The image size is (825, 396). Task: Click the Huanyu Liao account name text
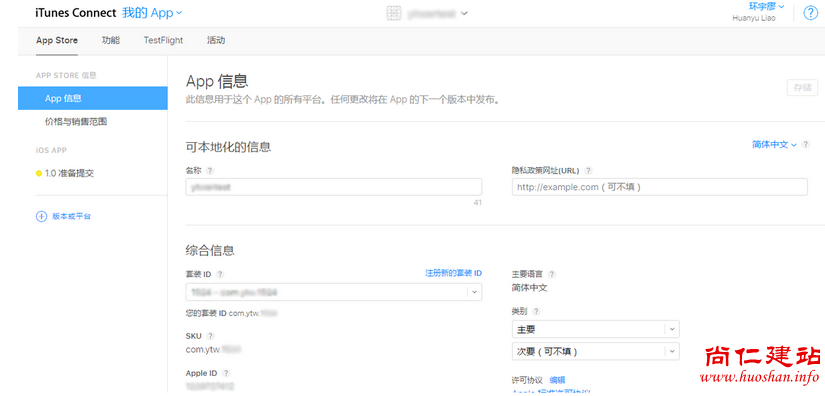click(x=753, y=18)
